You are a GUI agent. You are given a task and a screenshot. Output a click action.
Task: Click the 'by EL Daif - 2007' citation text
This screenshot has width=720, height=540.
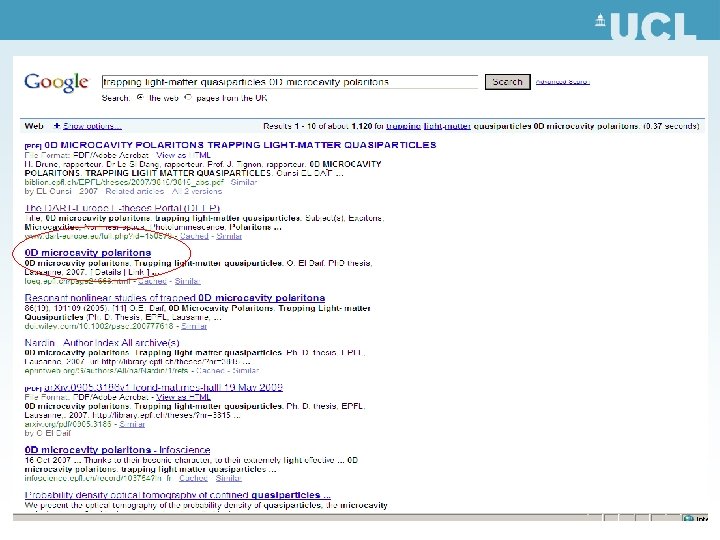pos(61,191)
